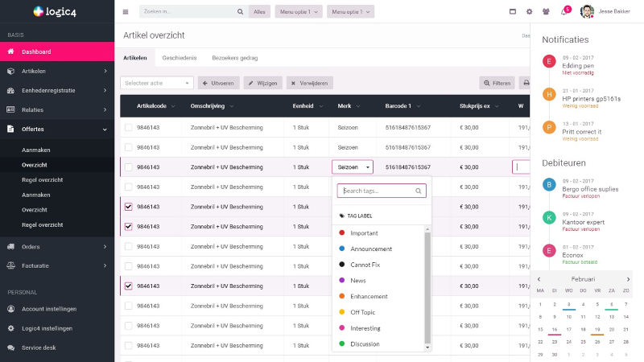This screenshot has height=362, width=644.
Task: Select the red 'Important' tag label
Action: pos(364,233)
